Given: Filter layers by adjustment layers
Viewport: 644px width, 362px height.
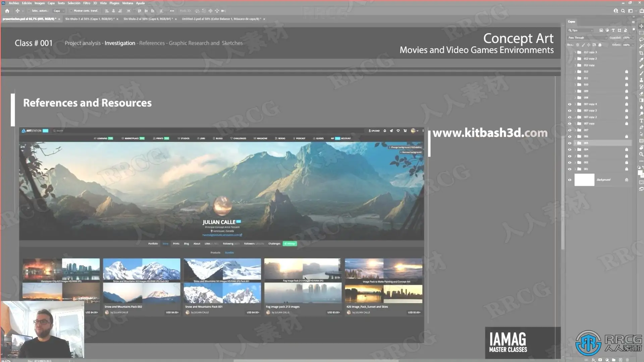Looking at the screenshot, I should point(607,30).
